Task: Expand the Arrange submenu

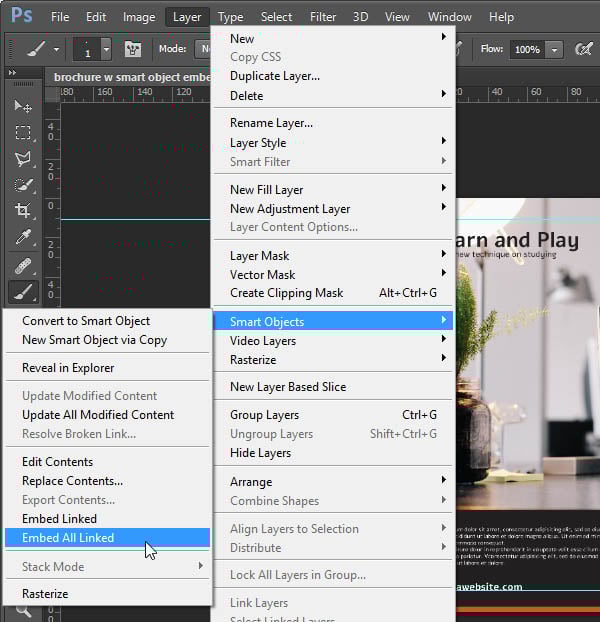Action: click(333, 482)
